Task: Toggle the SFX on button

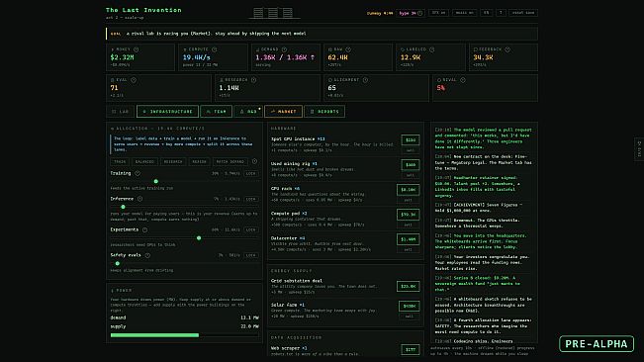Action: 438,13
